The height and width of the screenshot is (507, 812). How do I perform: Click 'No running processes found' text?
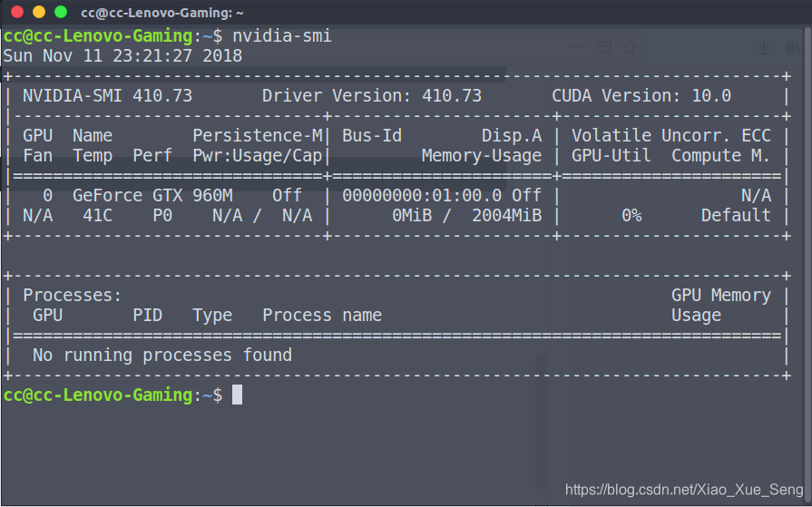coord(162,356)
